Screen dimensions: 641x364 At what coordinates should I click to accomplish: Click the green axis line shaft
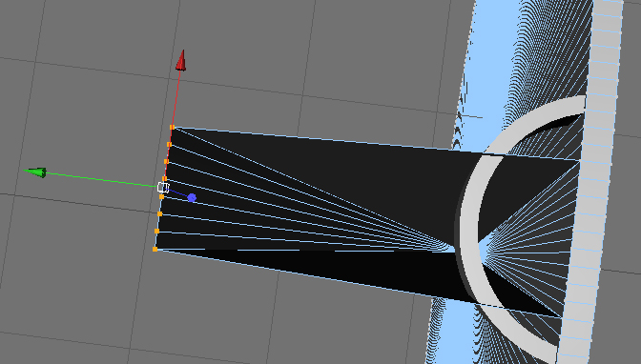tap(102, 180)
